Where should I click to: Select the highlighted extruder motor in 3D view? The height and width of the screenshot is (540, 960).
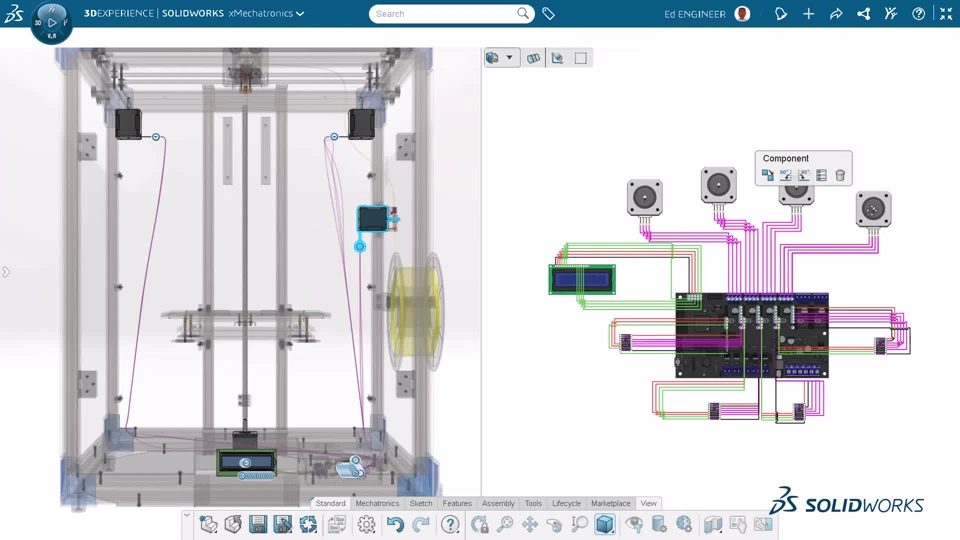point(373,219)
